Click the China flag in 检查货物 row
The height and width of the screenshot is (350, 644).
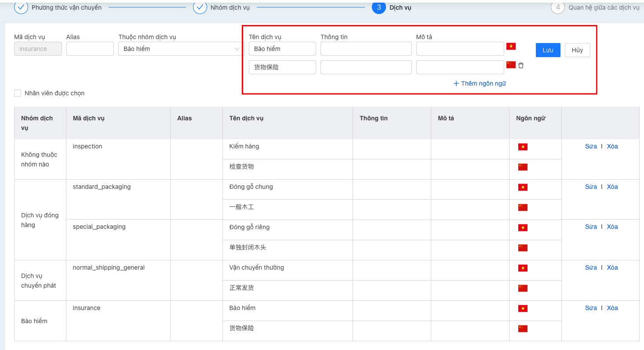523,167
